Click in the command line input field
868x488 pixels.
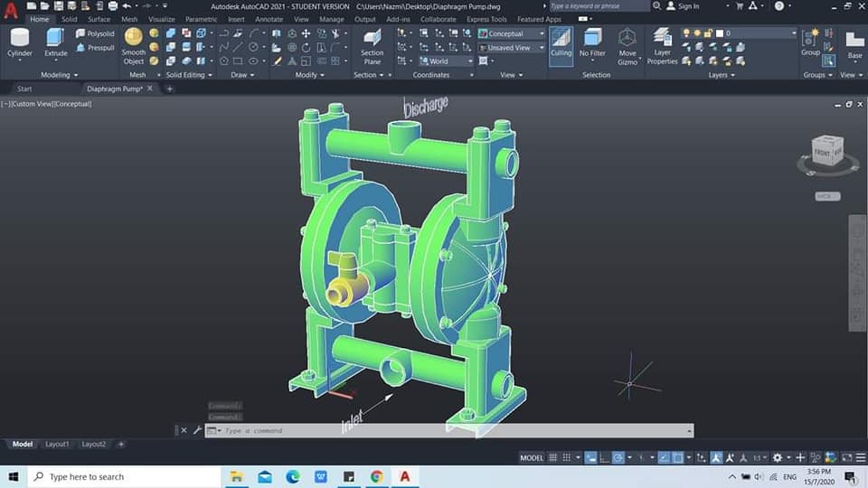(x=449, y=430)
